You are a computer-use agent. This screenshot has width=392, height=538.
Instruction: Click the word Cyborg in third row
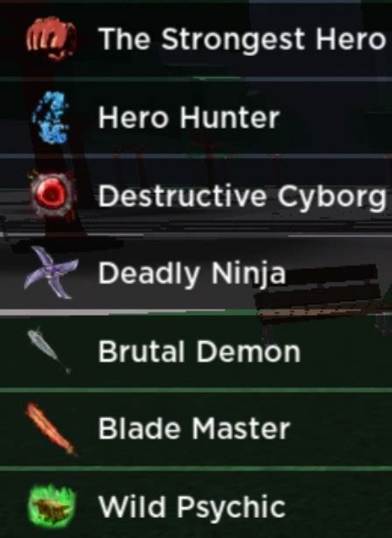332,197
